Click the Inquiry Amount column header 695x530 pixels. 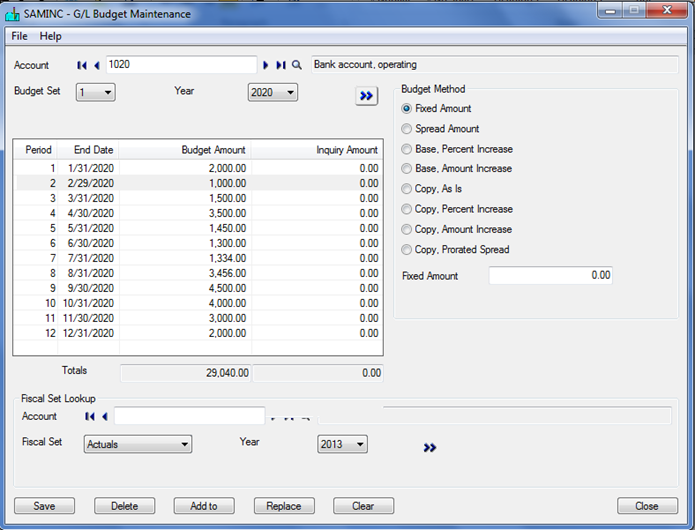click(316, 150)
